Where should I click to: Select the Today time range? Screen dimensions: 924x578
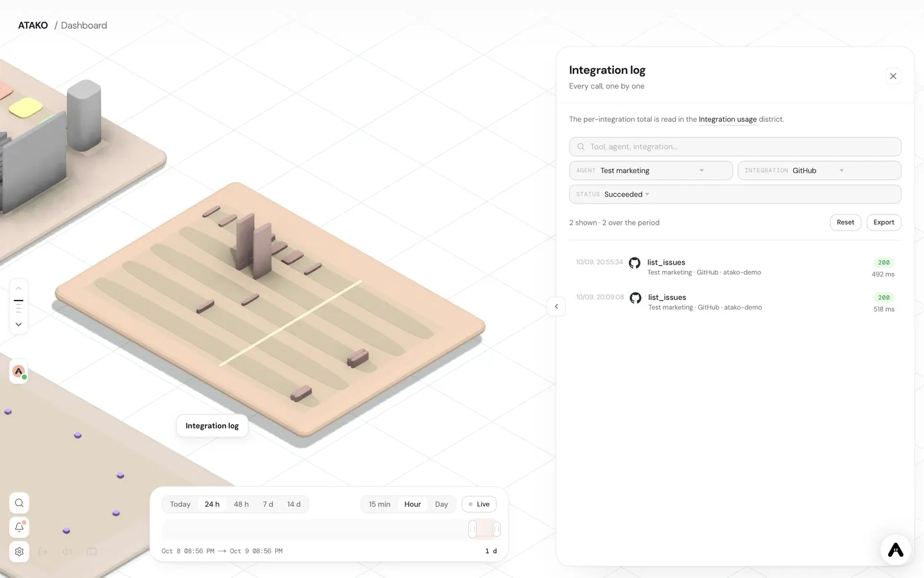pos(180,504)
